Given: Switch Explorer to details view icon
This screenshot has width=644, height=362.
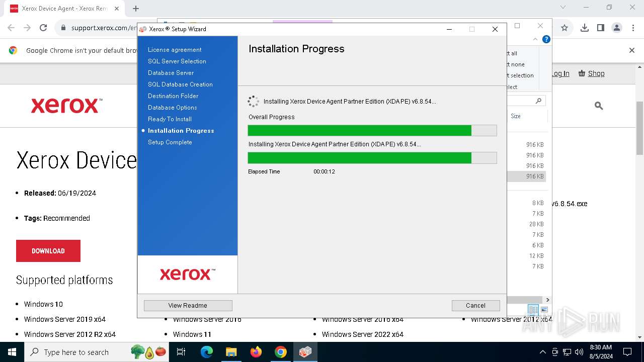Looking at the screenshot, I should click(533, 310).
